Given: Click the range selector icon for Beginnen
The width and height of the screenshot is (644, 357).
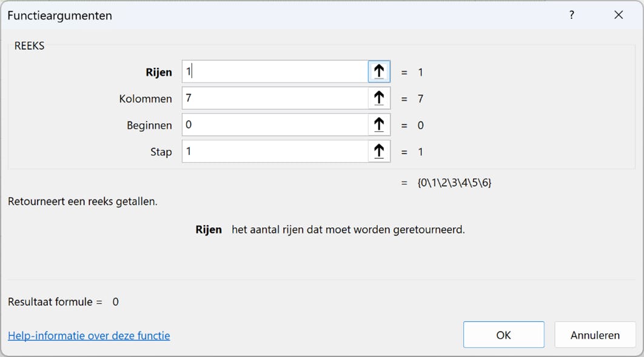Looking at the screenshot, I should click(x=379, y=124).
